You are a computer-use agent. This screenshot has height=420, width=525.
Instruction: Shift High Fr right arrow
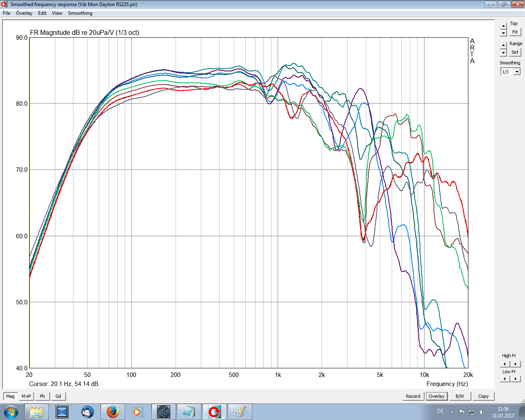tap(516, 364)
